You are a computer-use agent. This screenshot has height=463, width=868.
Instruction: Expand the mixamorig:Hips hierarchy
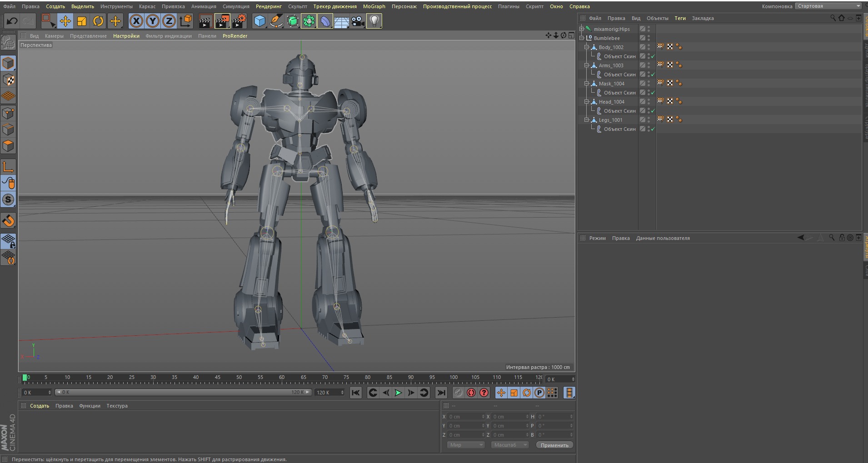point(581,29)
